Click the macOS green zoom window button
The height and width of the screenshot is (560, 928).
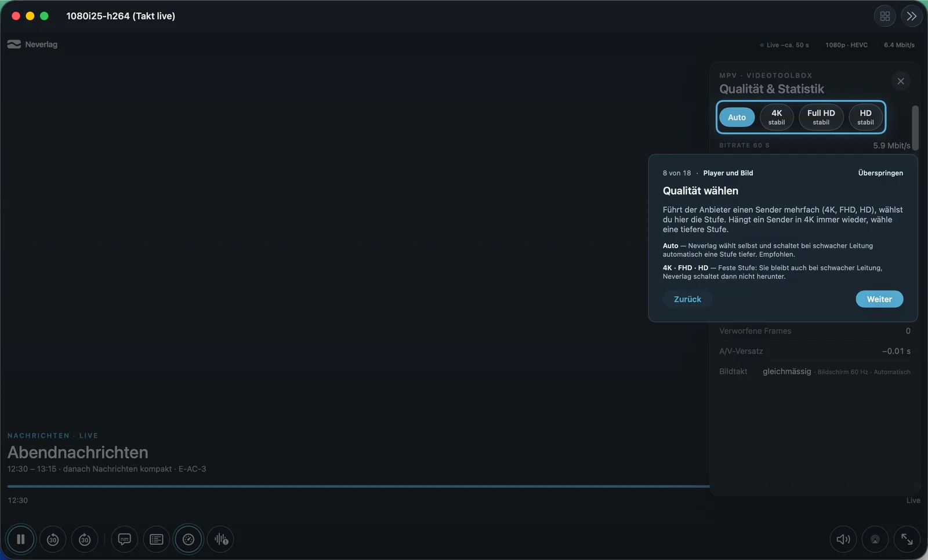(x=44, y=16)
